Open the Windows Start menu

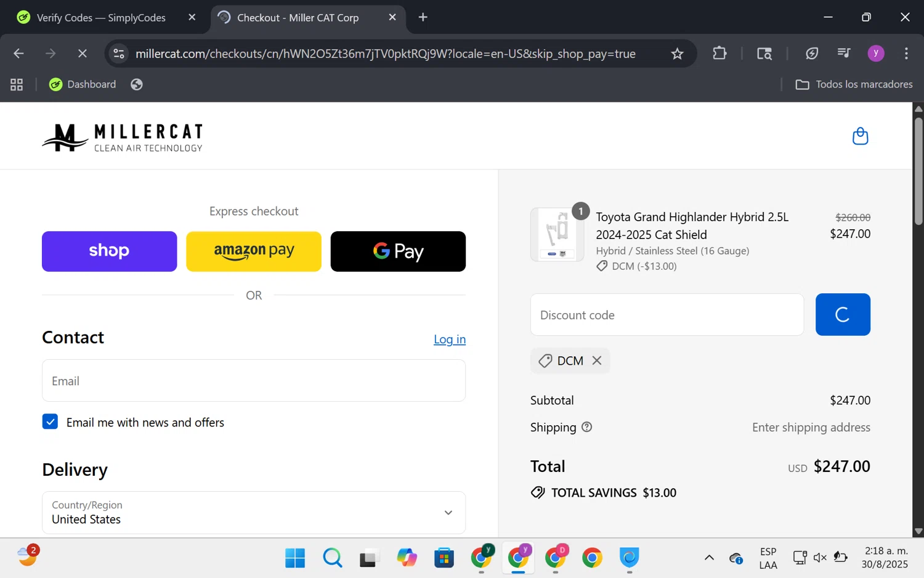pyautogui.click(x=295, y=558)
